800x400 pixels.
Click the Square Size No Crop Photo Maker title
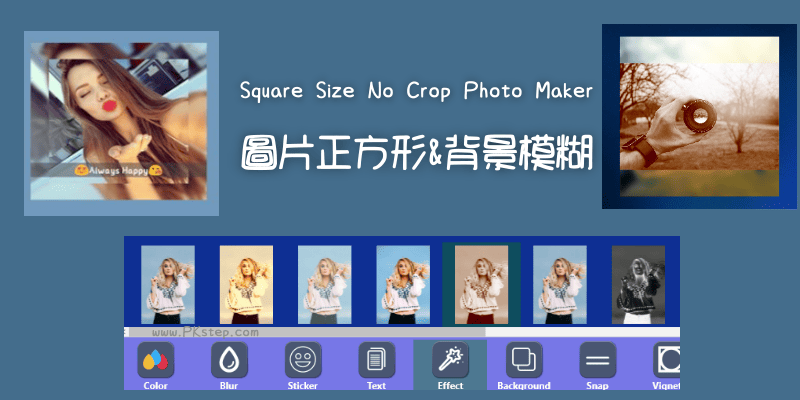point(416,91)
